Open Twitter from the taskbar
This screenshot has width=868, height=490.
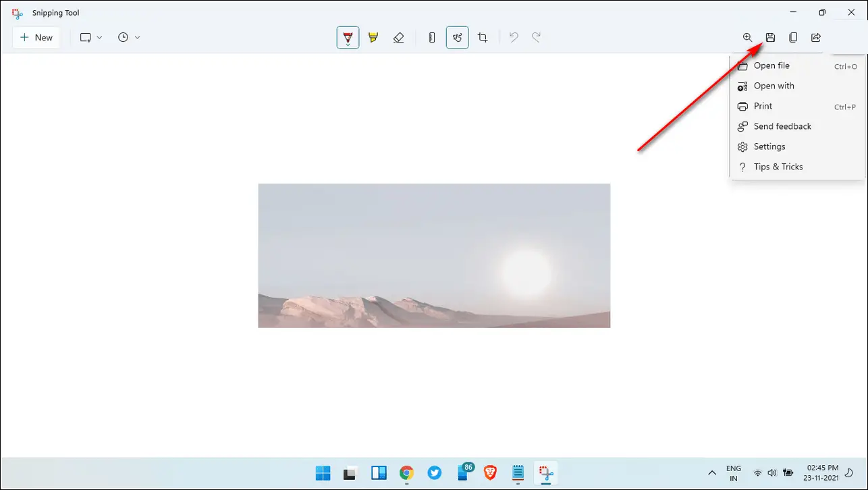pos(435,473)
